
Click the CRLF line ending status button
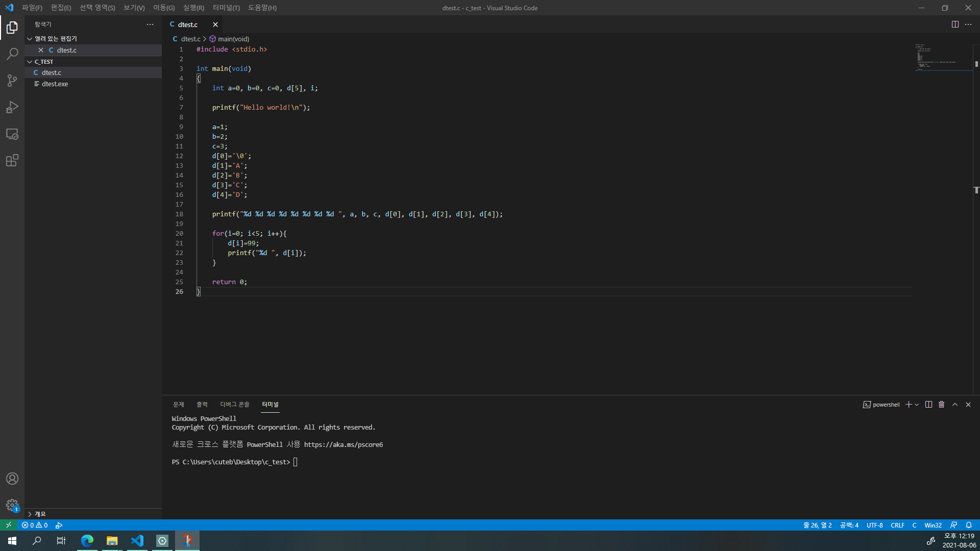coord(897,525)
